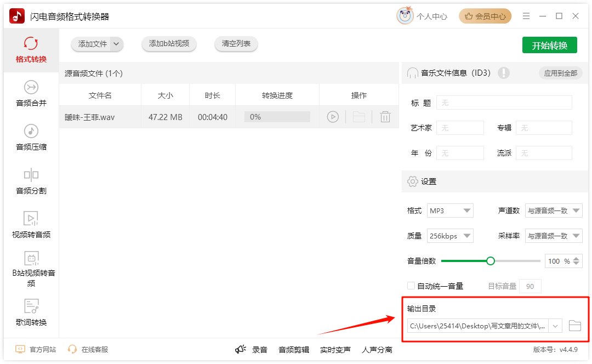Click the app logo icon
Viewport: 592px width, 364px height.
pyautogui.click(x=16, y=16)
